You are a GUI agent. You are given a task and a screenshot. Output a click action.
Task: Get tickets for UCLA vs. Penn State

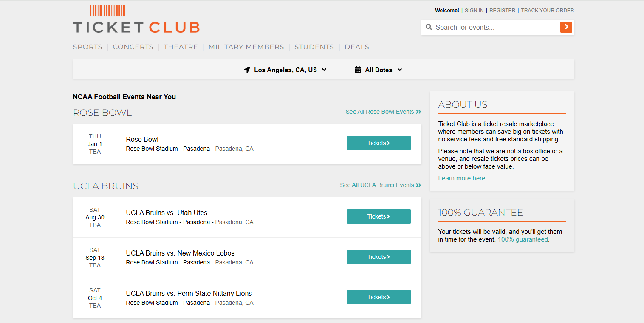tap(378, 297)
